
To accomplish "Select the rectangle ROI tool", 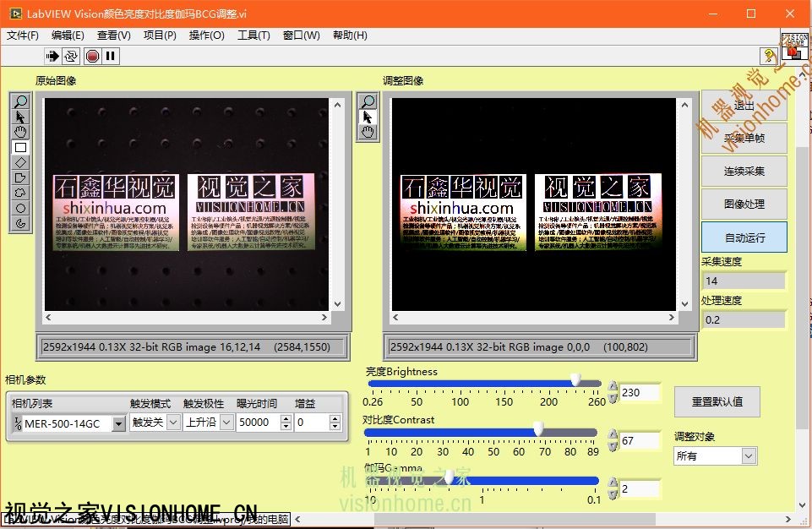I will click(x=21, y=148).
